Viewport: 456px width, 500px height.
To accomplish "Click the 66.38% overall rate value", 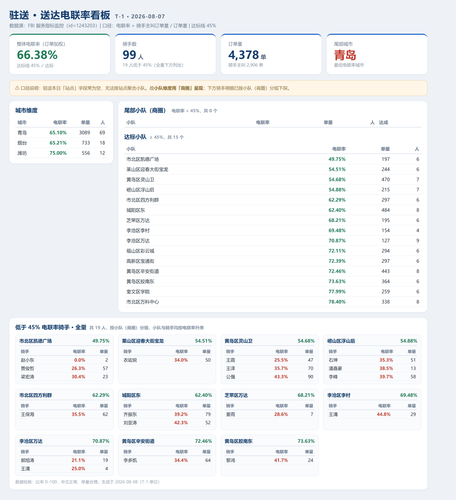I will coord(37,55).
